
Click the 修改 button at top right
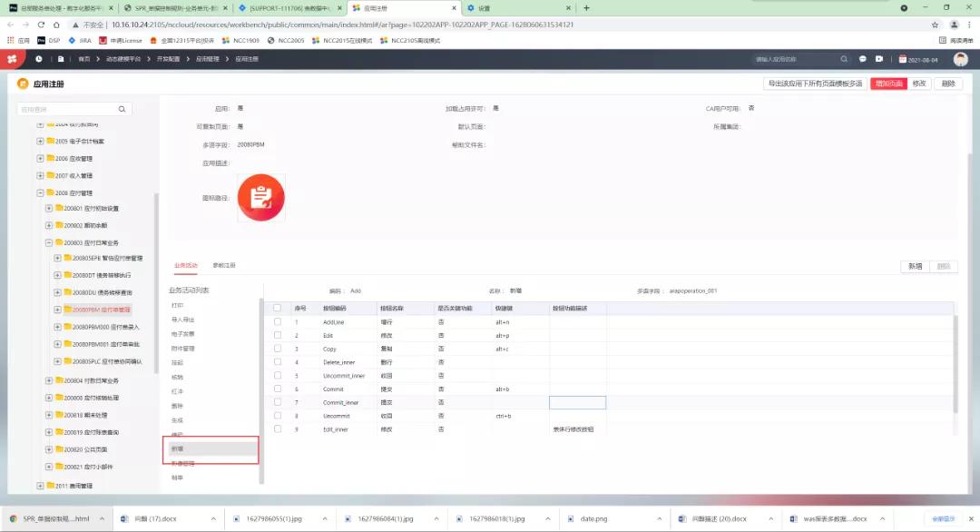[918, 84]
